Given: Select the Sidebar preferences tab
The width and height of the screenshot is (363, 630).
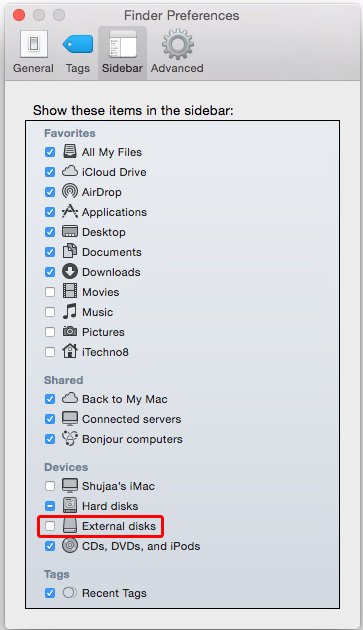Looking at the screenshot, I should [122, 53].
